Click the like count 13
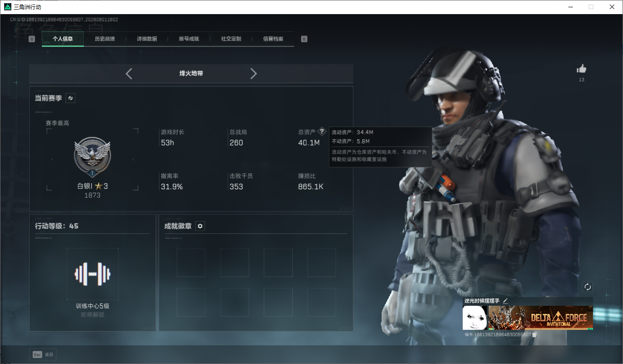Image resolution: width=623 pixels, height=364 pixels. pos(582,80)
